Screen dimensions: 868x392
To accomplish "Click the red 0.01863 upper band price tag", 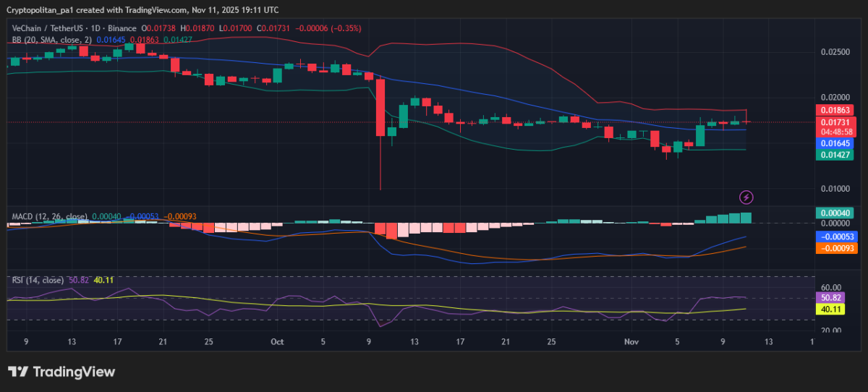I will (x=834, y=110).
